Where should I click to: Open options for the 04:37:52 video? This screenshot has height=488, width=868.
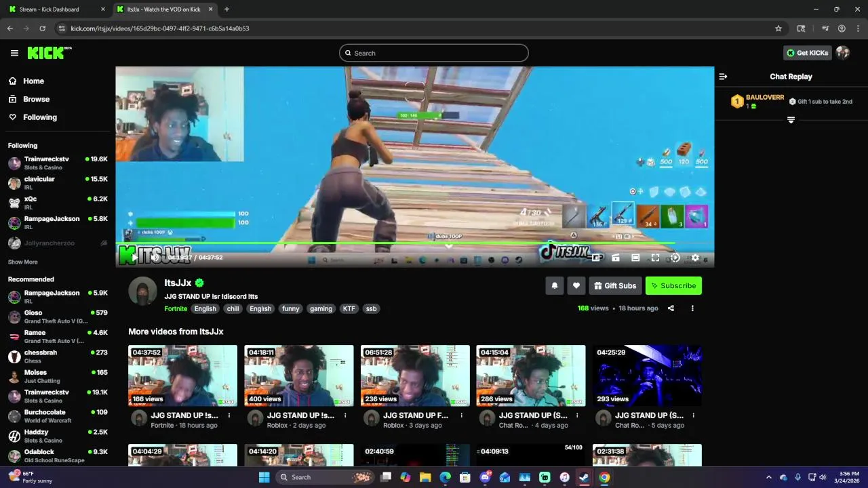[229, 415]
